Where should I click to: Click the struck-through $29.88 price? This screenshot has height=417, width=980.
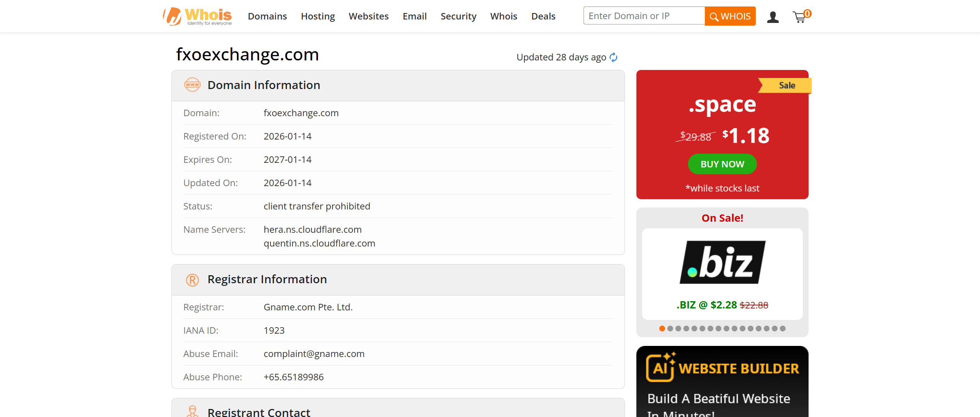[x=696, y=136]
